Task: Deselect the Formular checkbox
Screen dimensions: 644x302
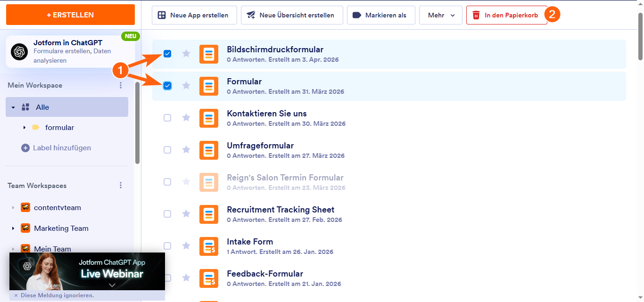Action: (167, 86)
